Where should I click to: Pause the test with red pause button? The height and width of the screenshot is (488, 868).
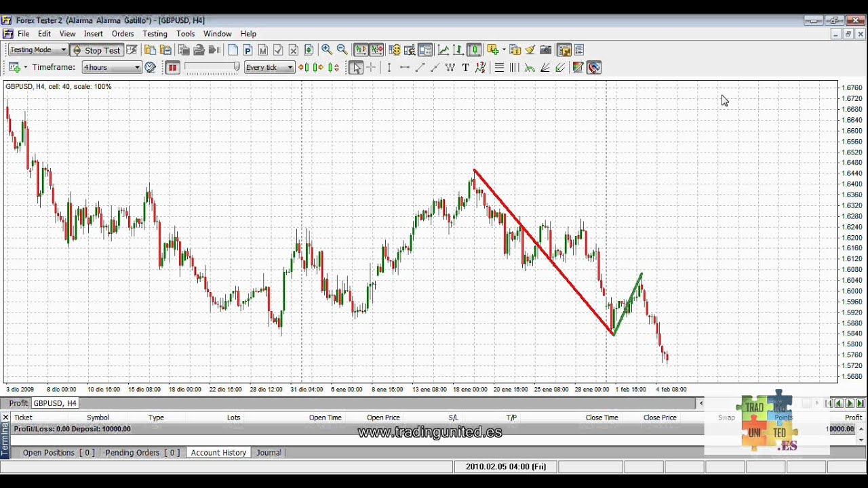(173, 67)
